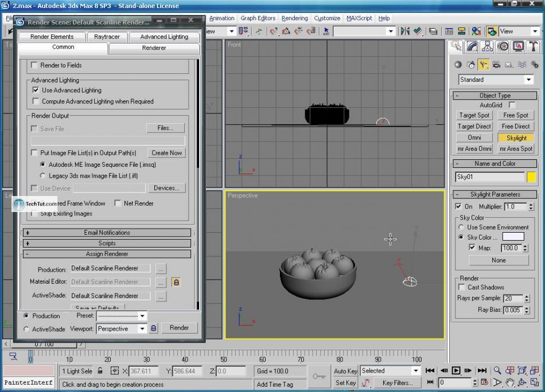Switch to the Renderer tab
Image resolution: width=545 pixels, height=392 pixels.
[154, 48]
